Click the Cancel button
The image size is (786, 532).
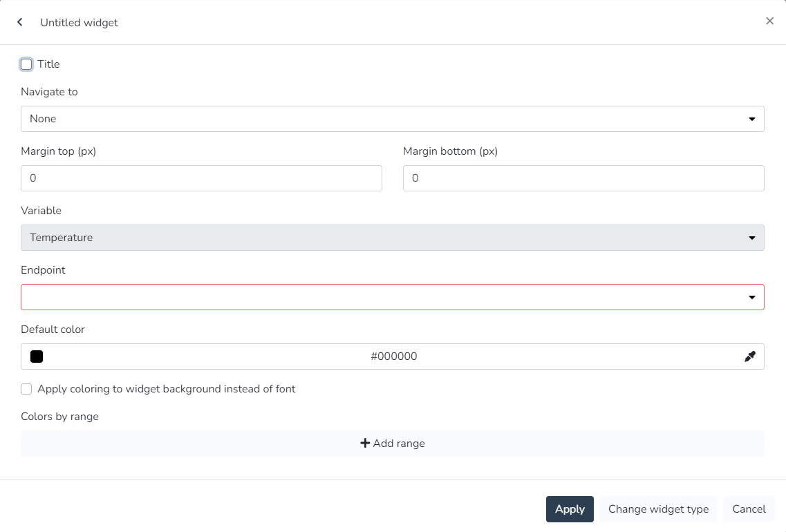pos(749,509)
